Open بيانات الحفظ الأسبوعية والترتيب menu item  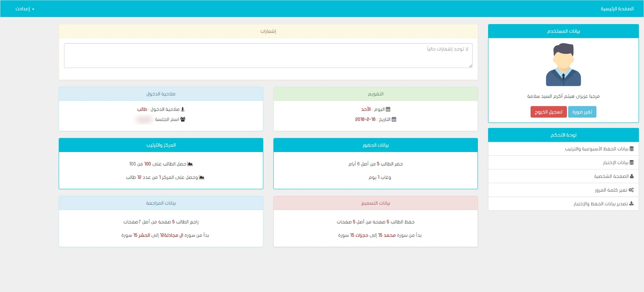563,149
